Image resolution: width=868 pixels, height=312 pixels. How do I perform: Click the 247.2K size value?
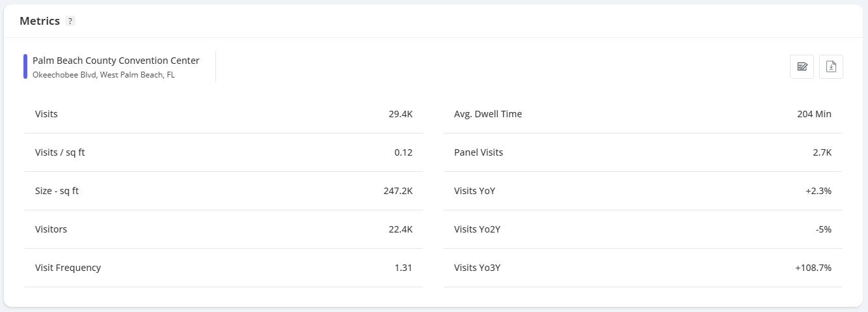[x=398, y=191]
